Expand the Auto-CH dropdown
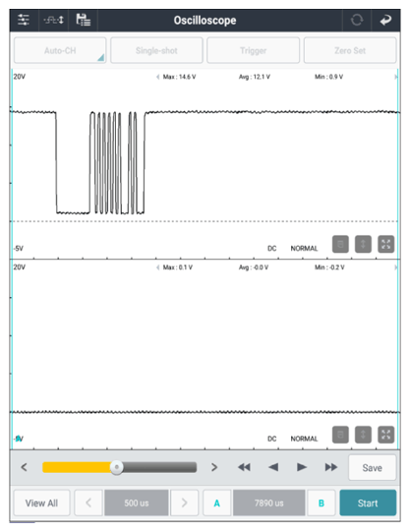The height and width of the screenshot is (532, 410). point(60,50)
